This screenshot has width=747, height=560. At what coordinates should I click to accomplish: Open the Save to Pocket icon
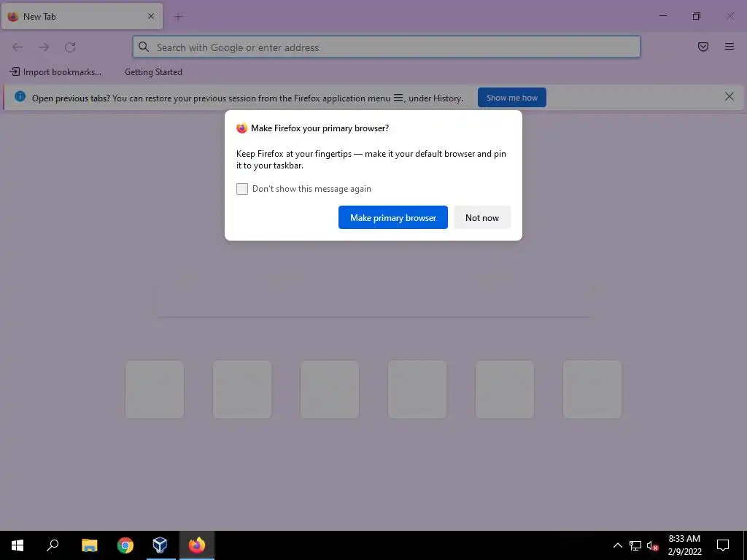click(x=703, y=47)
